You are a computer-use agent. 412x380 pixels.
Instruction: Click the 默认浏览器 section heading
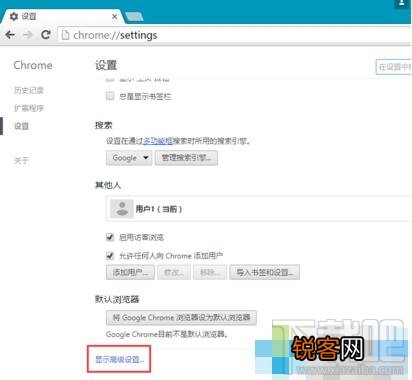click(x=117, y=299)
